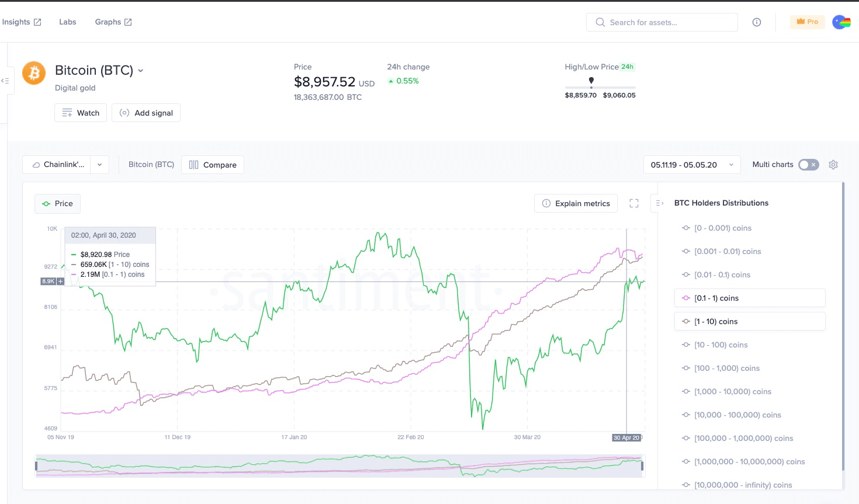The image size is (859, 504).
Task: Click the Pro crown badge
Action: 807,22
